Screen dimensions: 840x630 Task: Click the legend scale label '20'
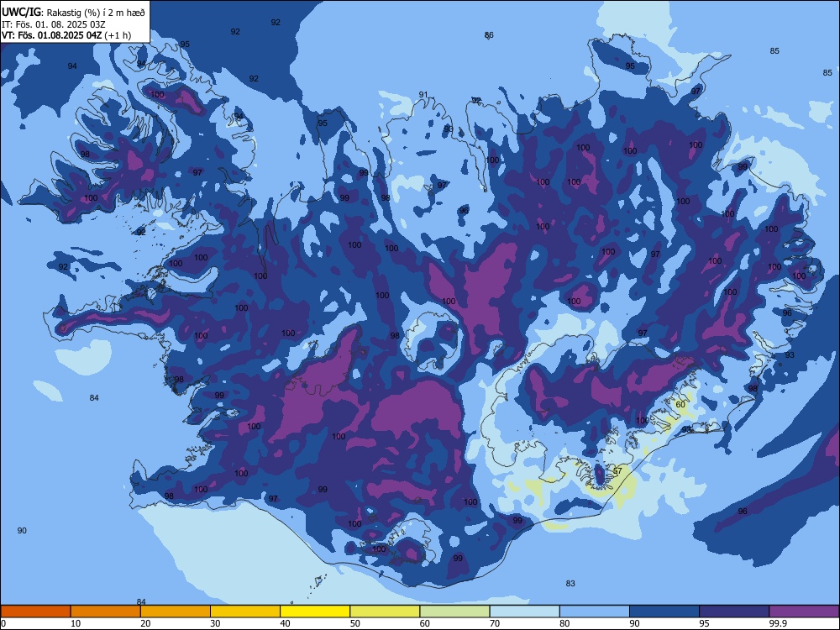(145, 623)
